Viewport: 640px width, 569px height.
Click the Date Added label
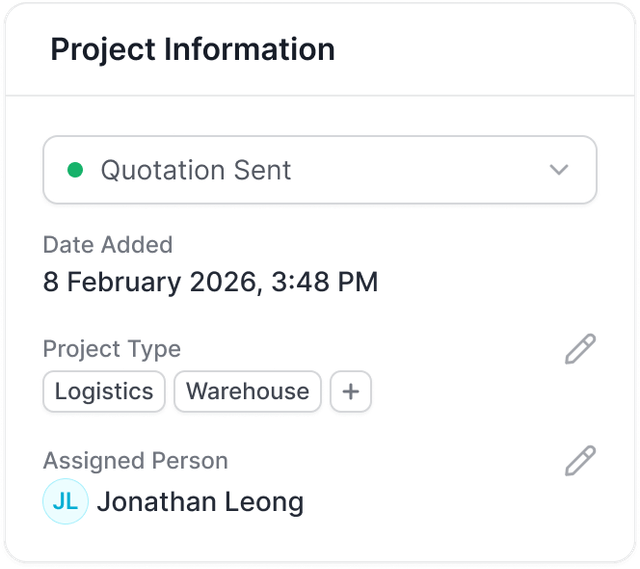click(x=108, y=245)
